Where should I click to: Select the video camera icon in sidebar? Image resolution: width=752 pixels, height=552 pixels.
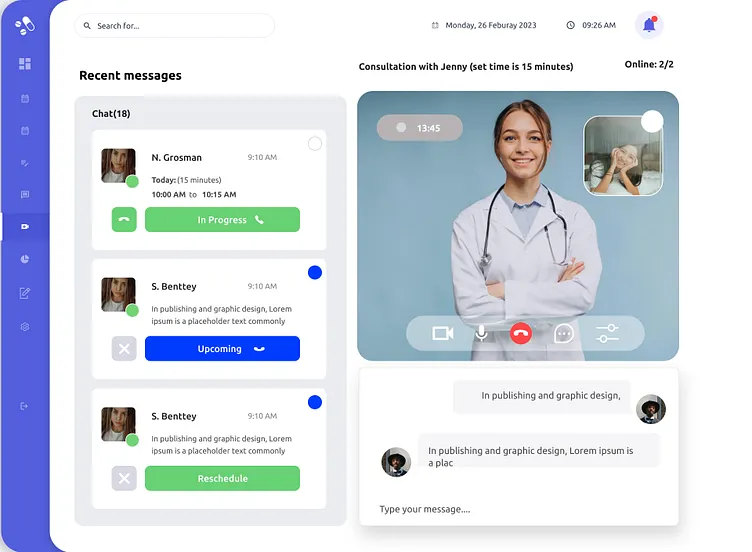pos(25,226)
